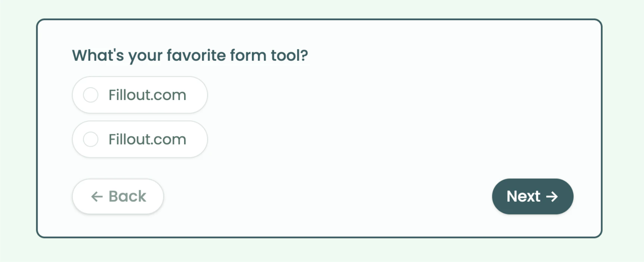Return to previous question via back arrow
Viewport: 644px width, 262px height.
(97, 197)
